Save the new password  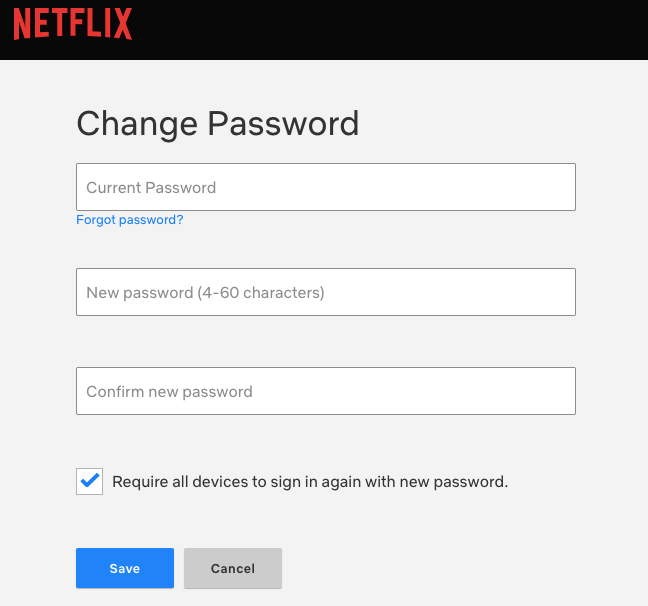[x=125, y=568]
